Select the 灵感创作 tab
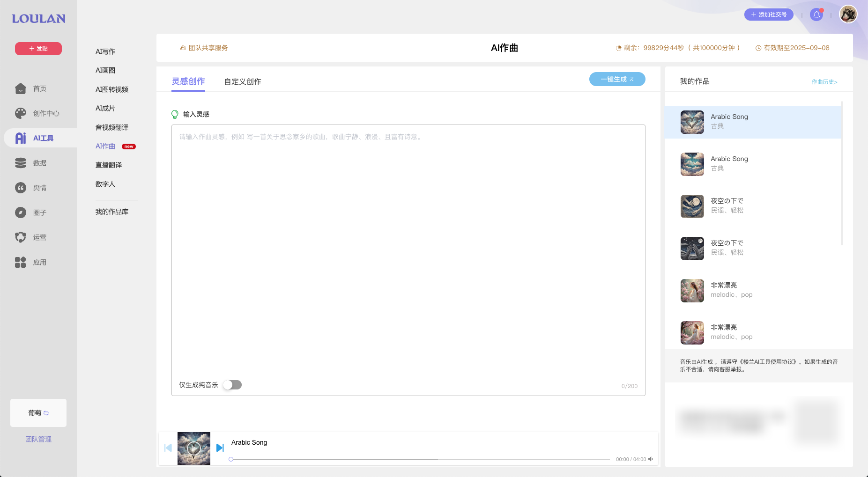The height and width of the screenshot is (477, 868). 188,81
